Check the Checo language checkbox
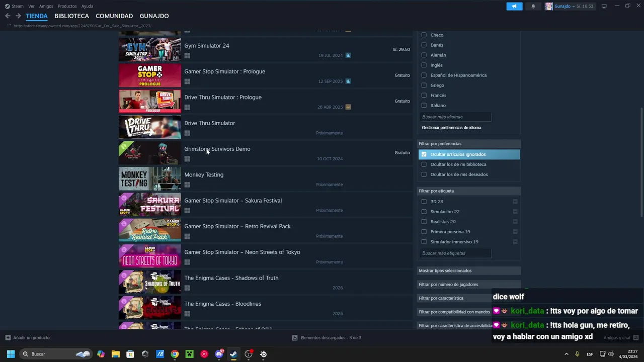Viewport: 644px width, 362px height. 424,35
